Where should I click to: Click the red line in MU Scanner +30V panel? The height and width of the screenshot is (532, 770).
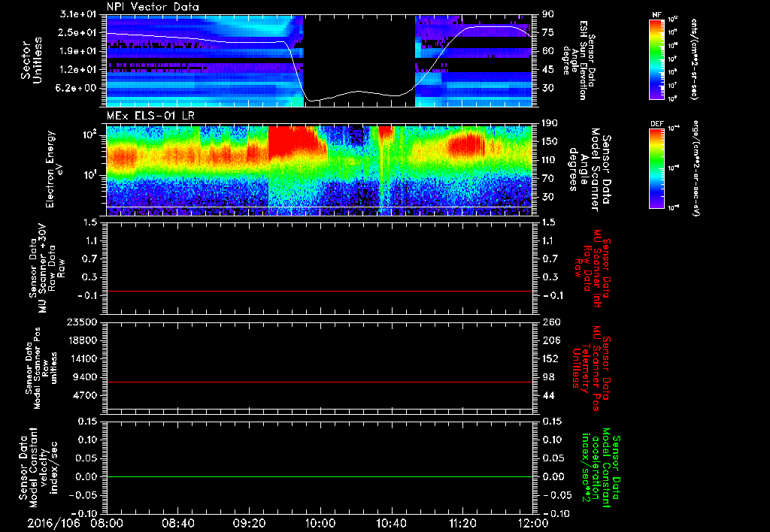(320, 291)
